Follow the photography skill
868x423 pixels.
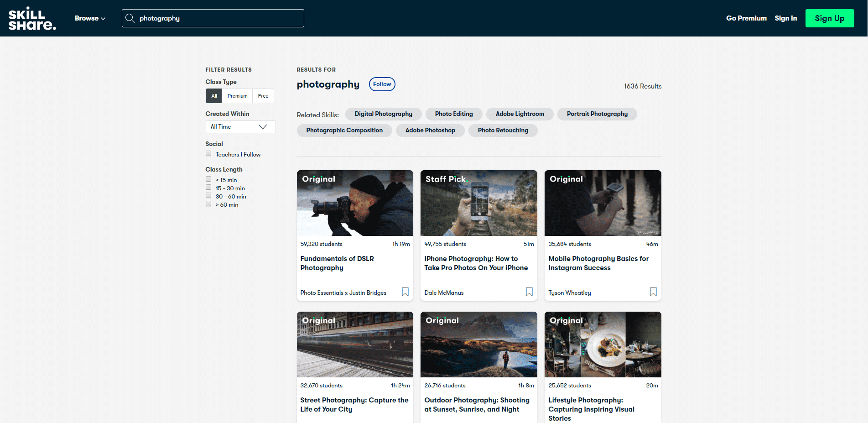(382, 84)
